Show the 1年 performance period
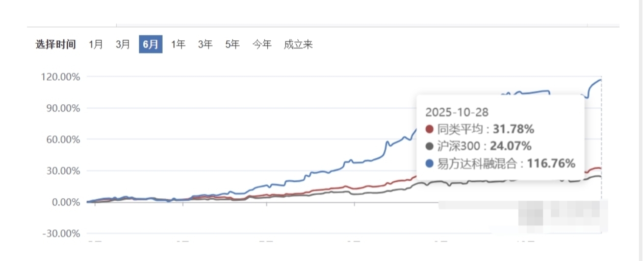 click(x=178, y=44)
